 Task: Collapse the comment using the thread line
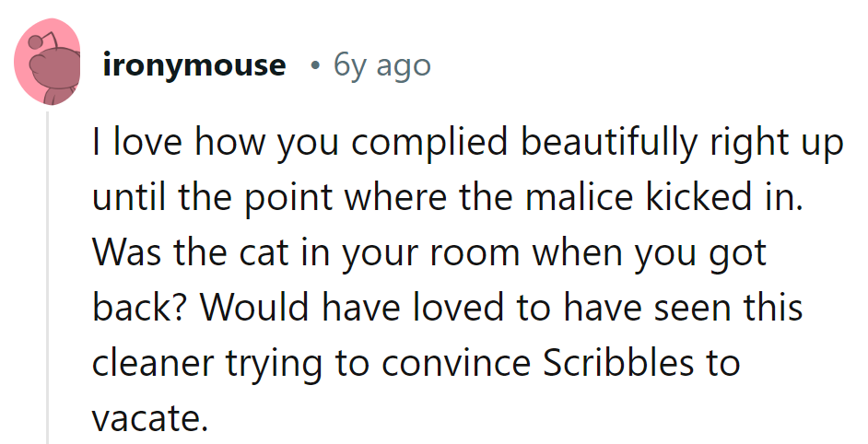coord(48,276)
